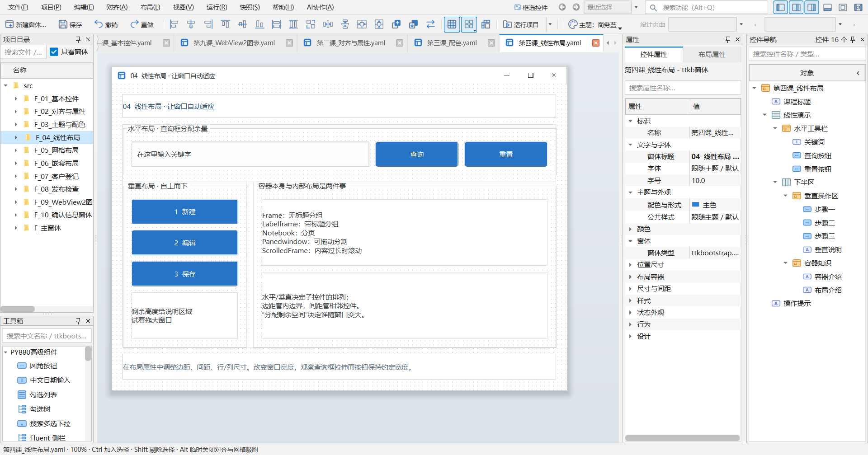Image resolution: width=868 pixels, height=455 pixels.
Task: Toggle the 框选控件 box-select mode
Action: point(531,7)
